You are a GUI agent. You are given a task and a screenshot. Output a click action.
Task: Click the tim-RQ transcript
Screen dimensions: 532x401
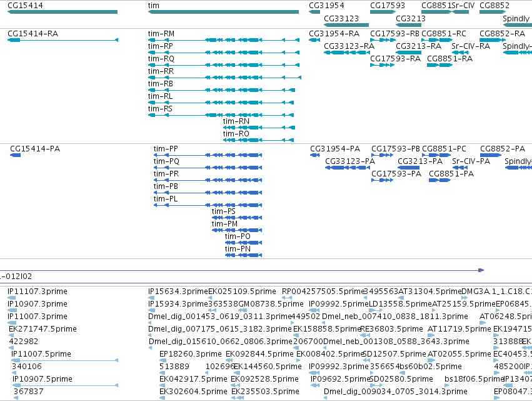coord(224,65)
